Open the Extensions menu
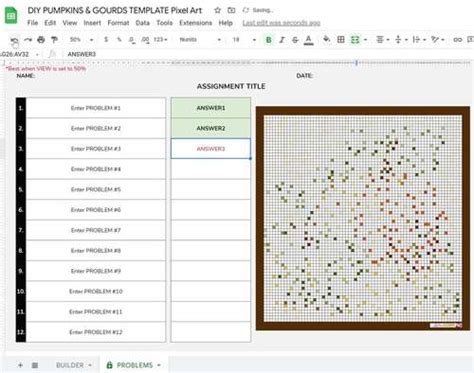 pyautogui.click(x=195, y=23)
